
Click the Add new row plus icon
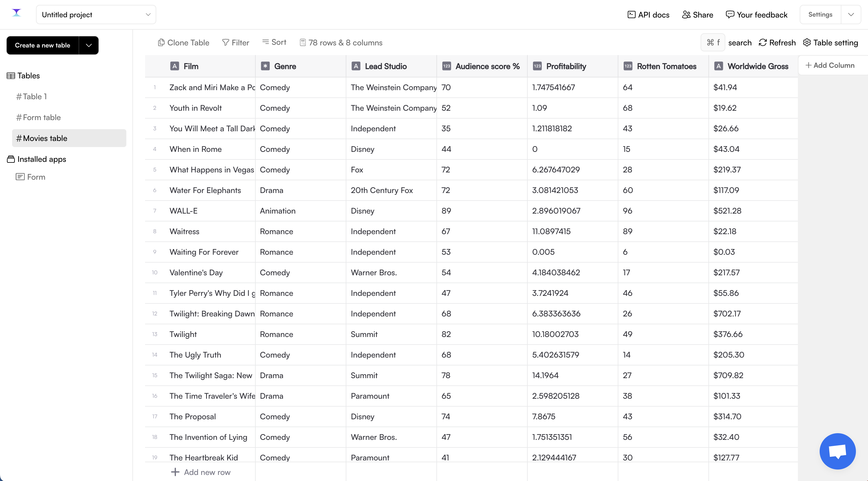pos(175,472)
